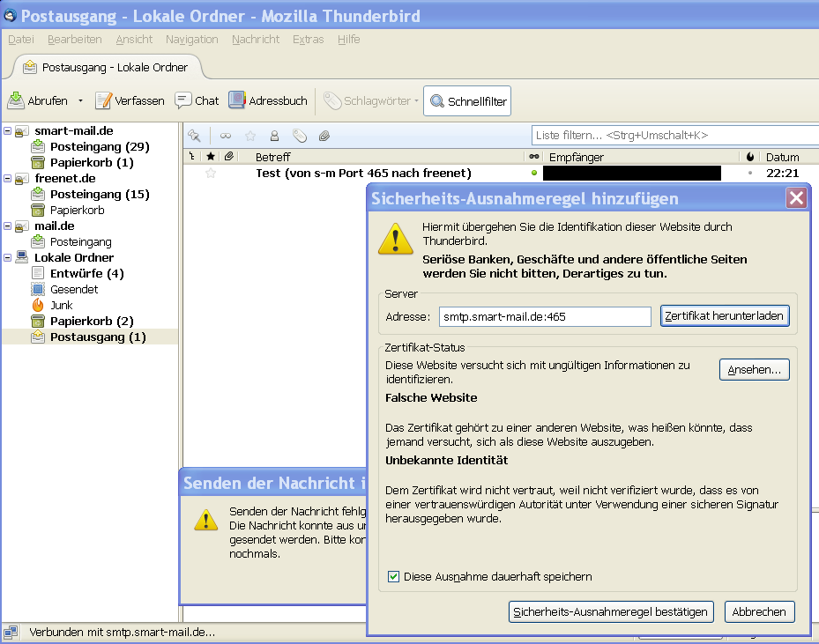Viewport: 819px width, 644px height.
Task: Toggle the tags filter icon
Action: click(299, 136)
